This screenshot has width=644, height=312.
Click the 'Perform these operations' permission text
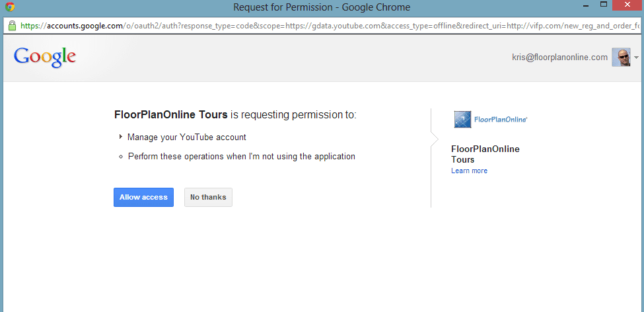click(242, 157)
